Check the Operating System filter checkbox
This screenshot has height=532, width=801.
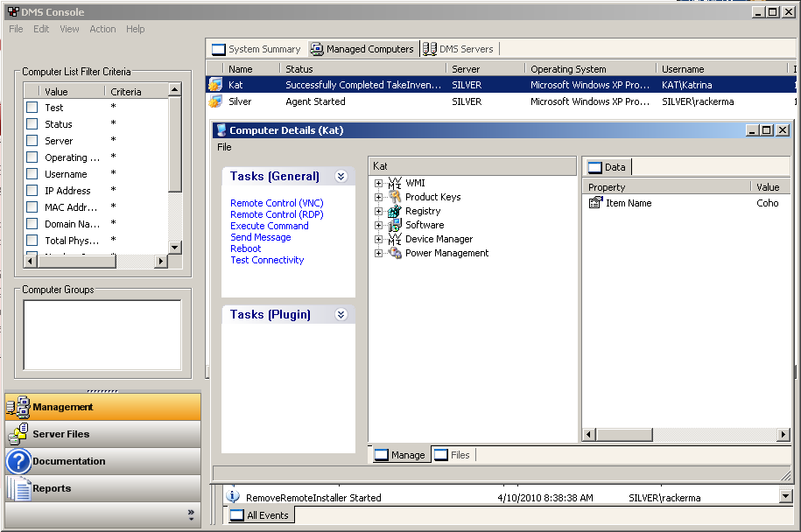click(x=32, y=157)
